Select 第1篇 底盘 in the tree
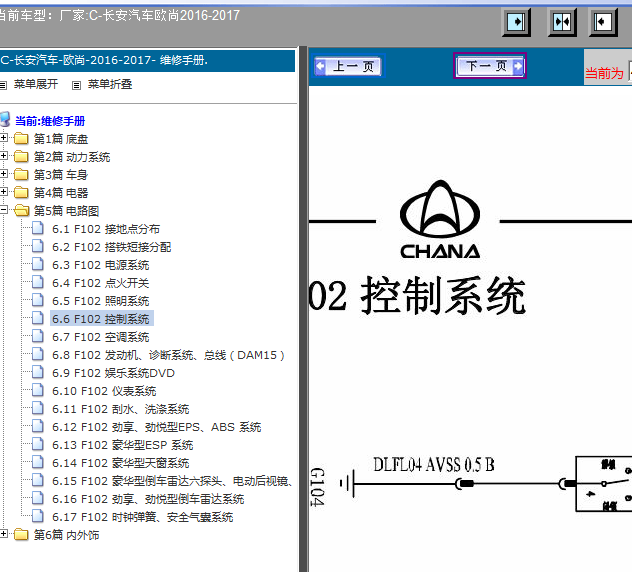The height and width of the screenshot is (572, 632). [x=61, y=139]
